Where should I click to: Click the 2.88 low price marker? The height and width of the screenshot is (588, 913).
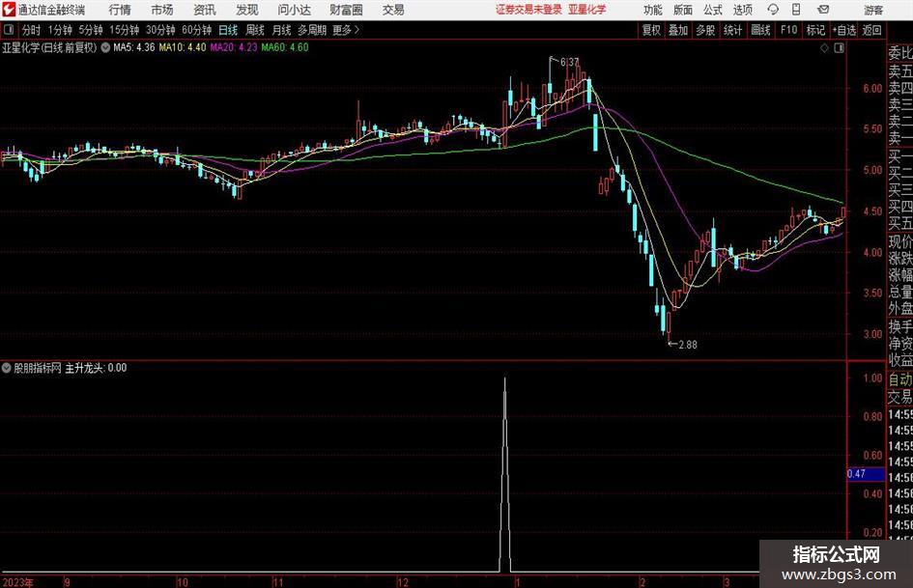[x=688, y=345]
